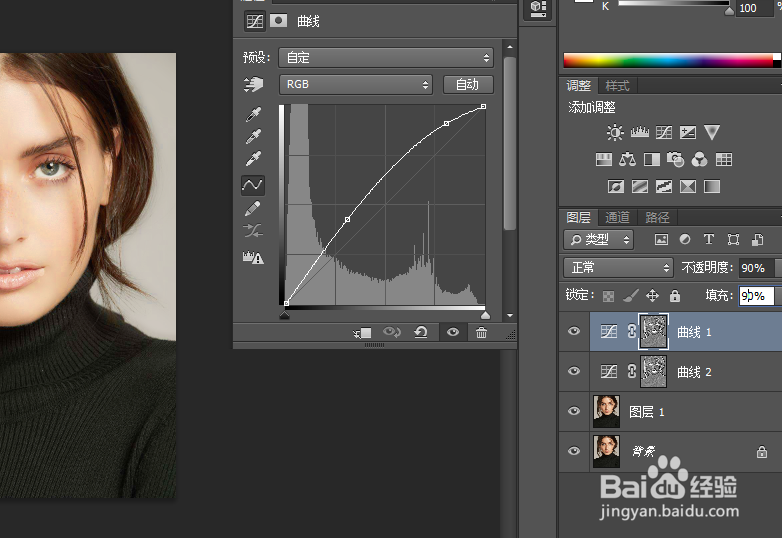Filter layers by type layers
This screenshot has height=538, width=782.
point(709,240)
